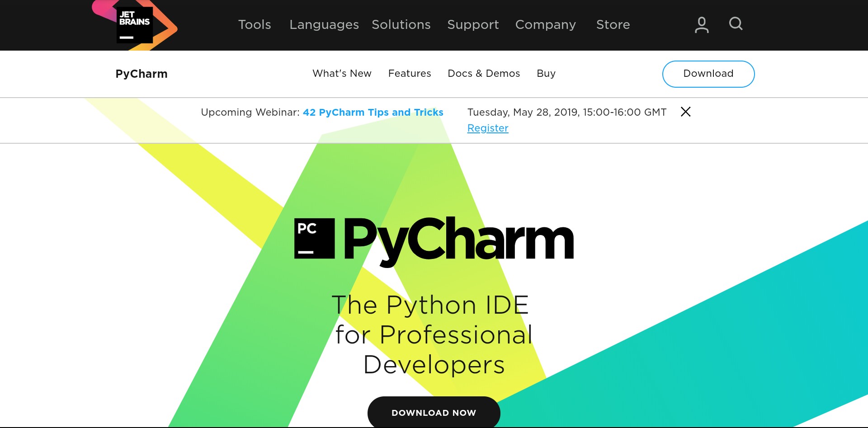Image resolution: width=868 pixels, height=428 pixels.
Task: Register for the upcoming webinar
Action: (x=487, y=128)
